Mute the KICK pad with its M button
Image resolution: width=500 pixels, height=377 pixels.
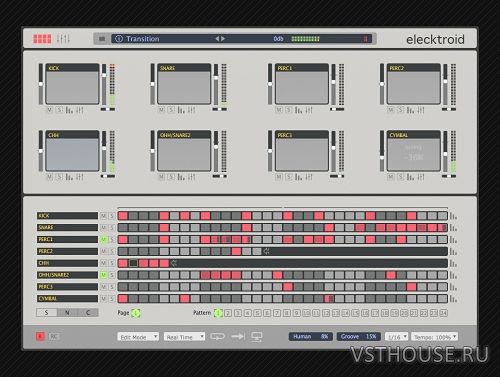50,110
